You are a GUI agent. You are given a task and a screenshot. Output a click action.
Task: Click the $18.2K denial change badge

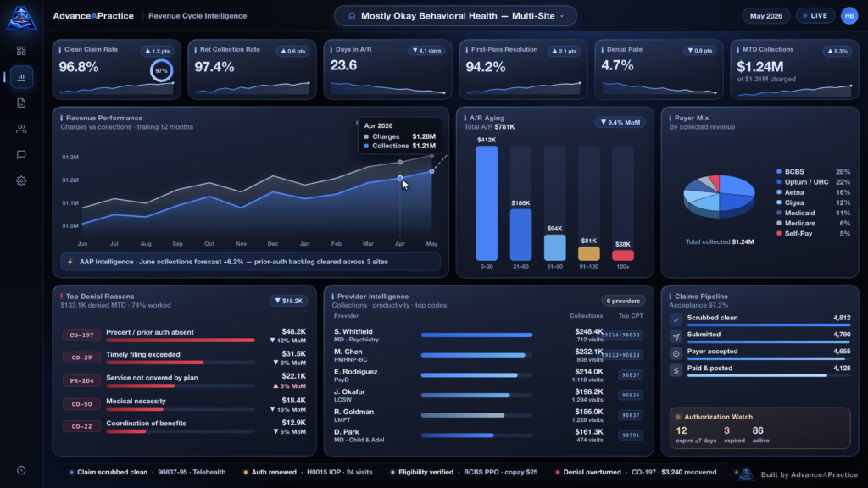point(288,301)
